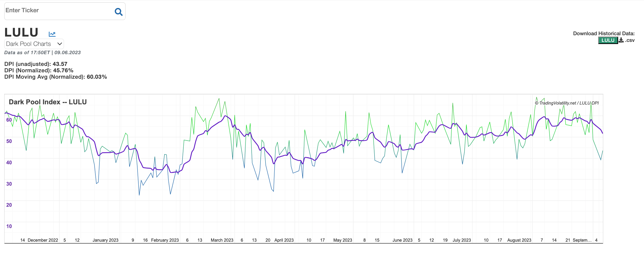Click the 50 y-axis tick label
The width and height of the screenshot is (644, 263).
click(x=9, y=141)
